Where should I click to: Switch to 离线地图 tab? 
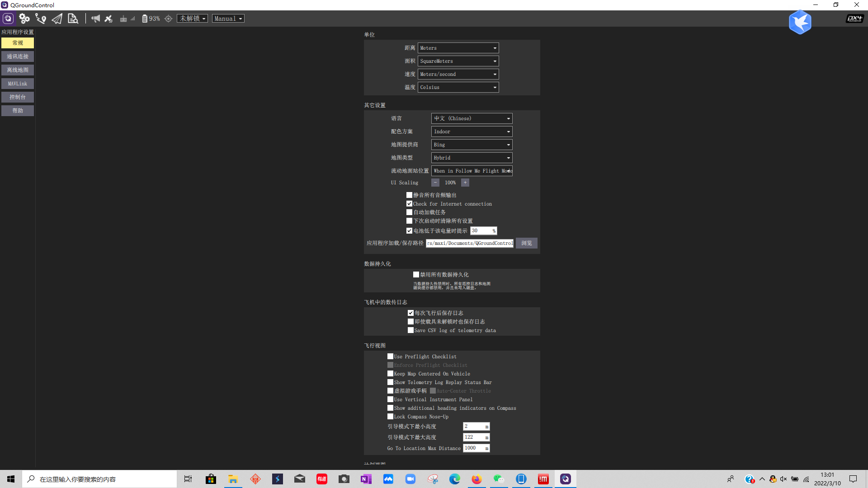(17, 70)
